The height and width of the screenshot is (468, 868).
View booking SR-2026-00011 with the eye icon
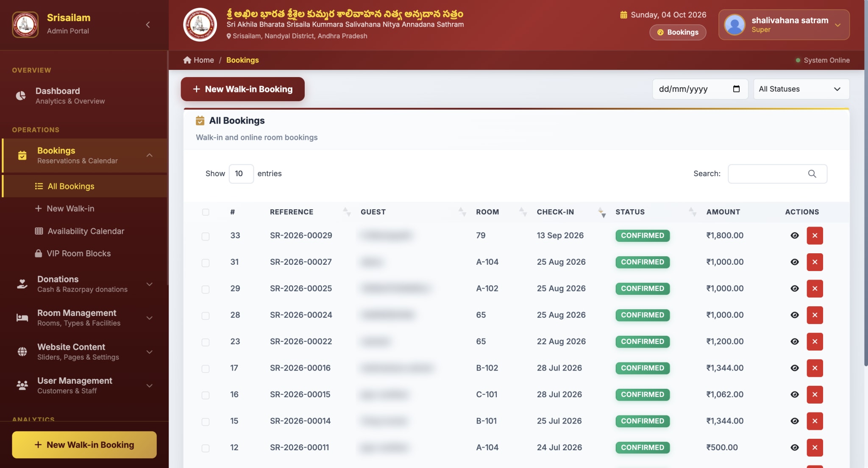795,447
